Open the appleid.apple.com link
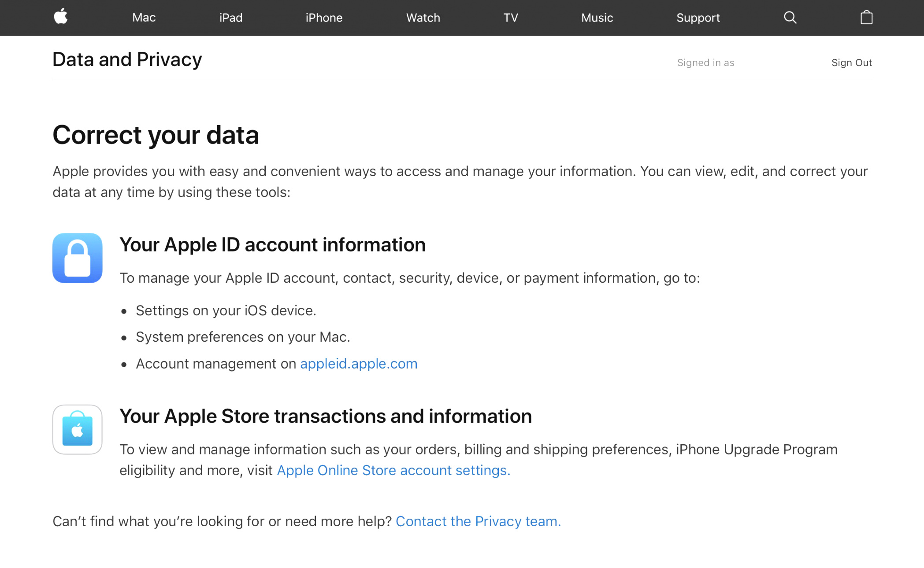 359,364
